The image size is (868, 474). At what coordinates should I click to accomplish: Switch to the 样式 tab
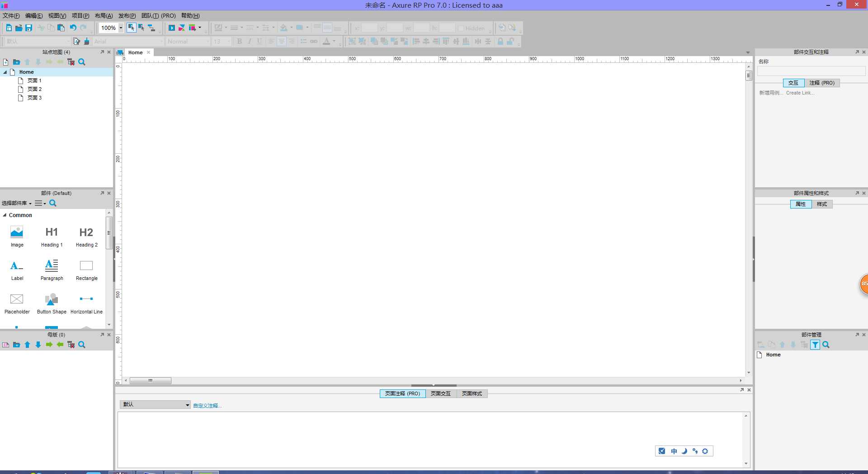click(x=822, y=204)
